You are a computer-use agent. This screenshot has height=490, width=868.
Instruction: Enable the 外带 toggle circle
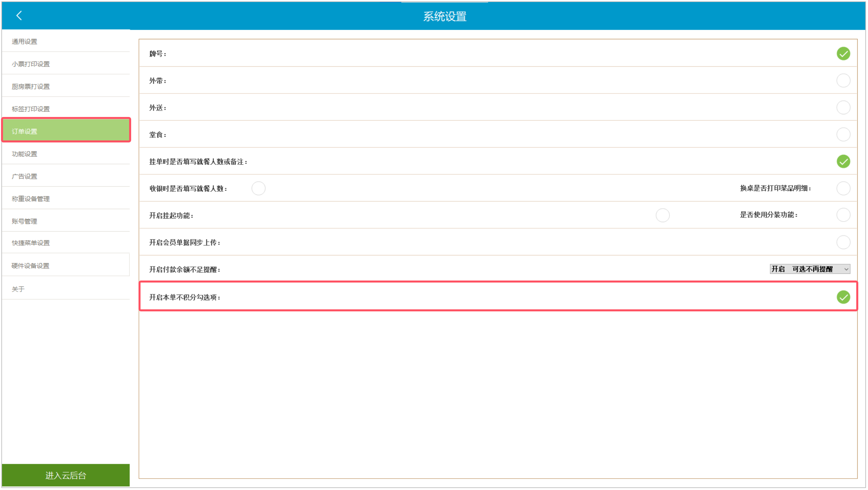[843, 80]
